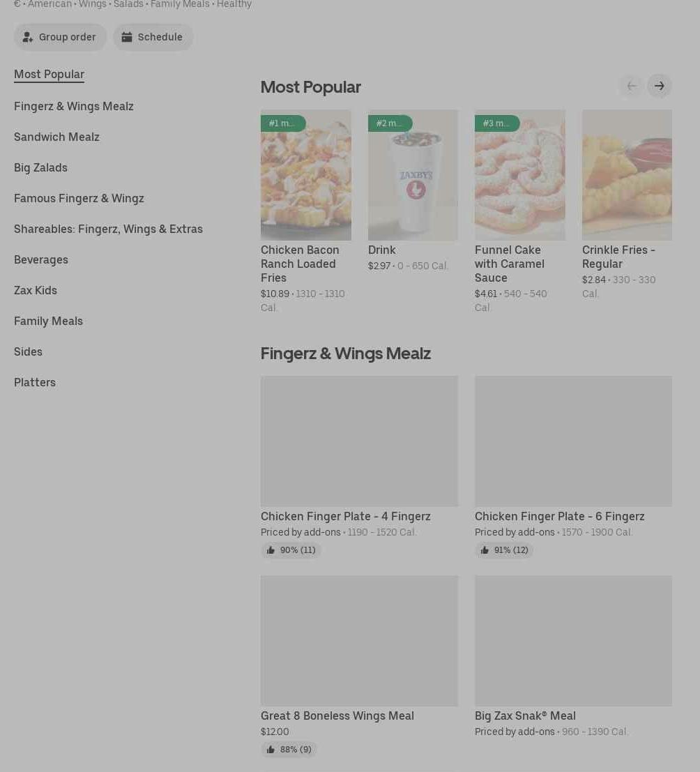Open Chicken Bacon Ranch Loaded Fries item

pyautogui.click(x=300, y=264)
